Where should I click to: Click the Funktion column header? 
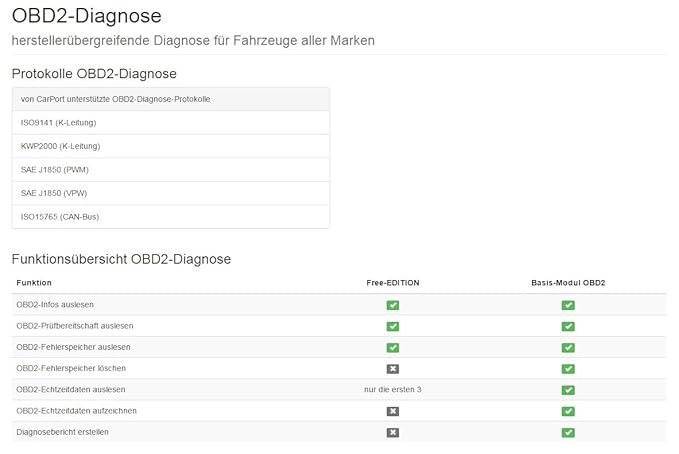coord(34,283)
